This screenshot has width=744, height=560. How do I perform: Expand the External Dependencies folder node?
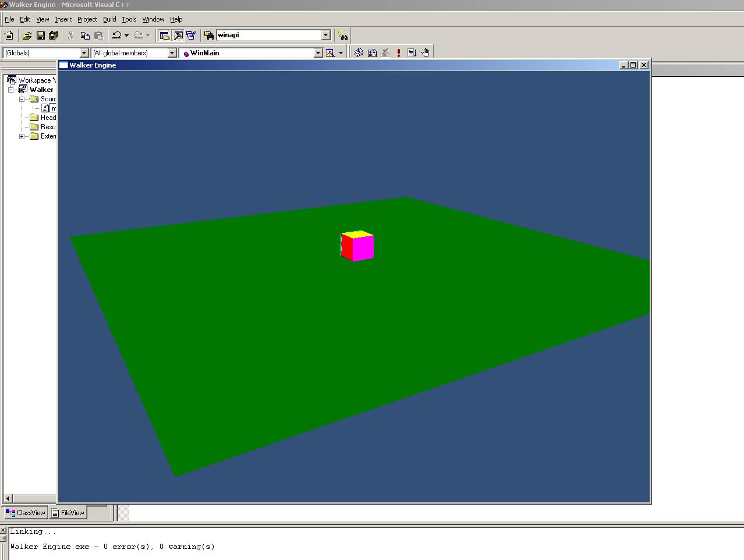coord(22,136)
